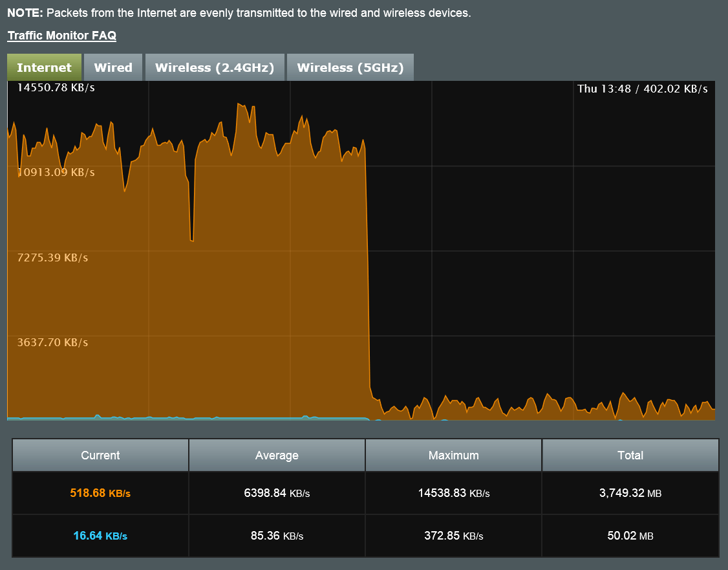This screenshot has height=570, width=728.
Task: Select the 6398.84 KB/s average value
Action: [x=277, y=493]
